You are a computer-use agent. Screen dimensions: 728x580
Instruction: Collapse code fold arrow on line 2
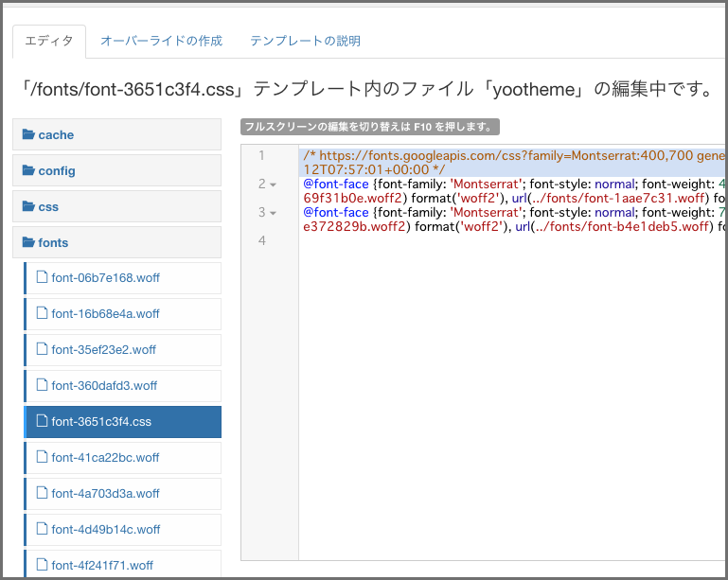click(273, 185)
